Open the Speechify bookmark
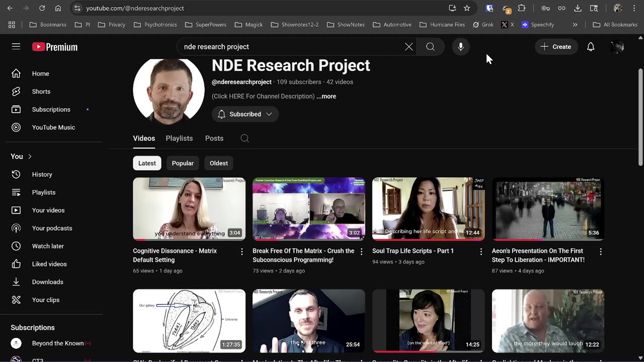The image size is (644, 362). (538, 25)
